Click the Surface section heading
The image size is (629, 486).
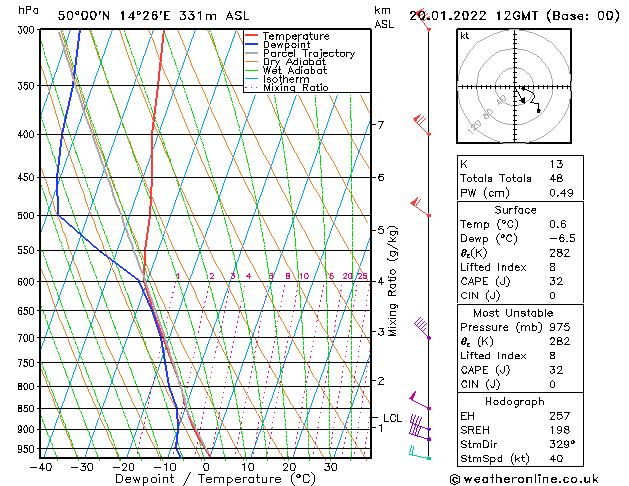click(x=515, y=210)
